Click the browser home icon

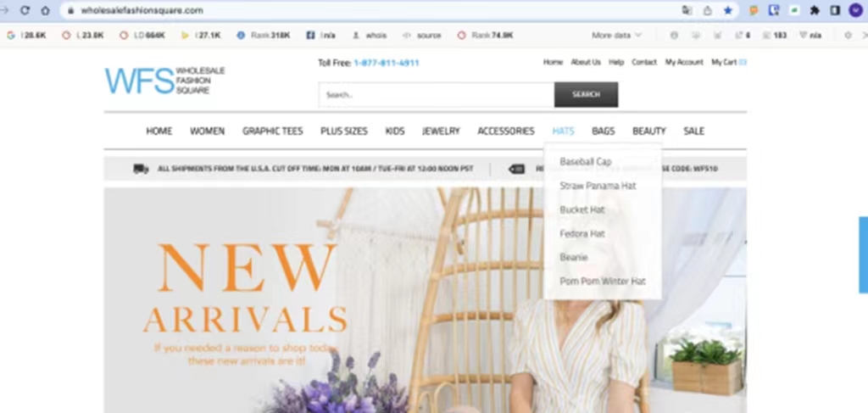(45, 10)
